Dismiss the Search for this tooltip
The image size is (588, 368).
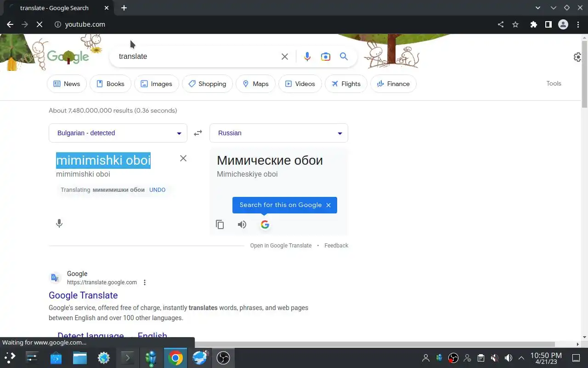point(328,205)
